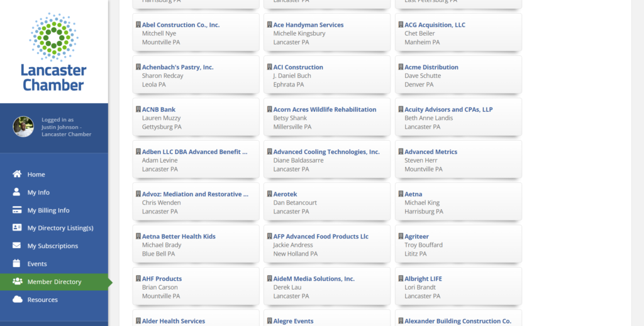Open Alegre Events listing

293,321
